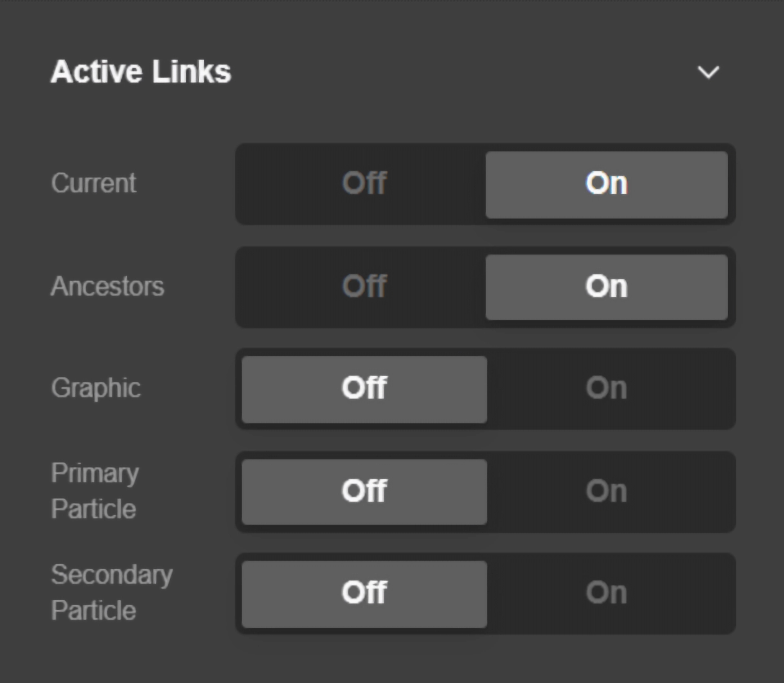The height and width of the screenshot is (683, 784).
Task: Select On for Ancestors links
Action: point(606,287)
